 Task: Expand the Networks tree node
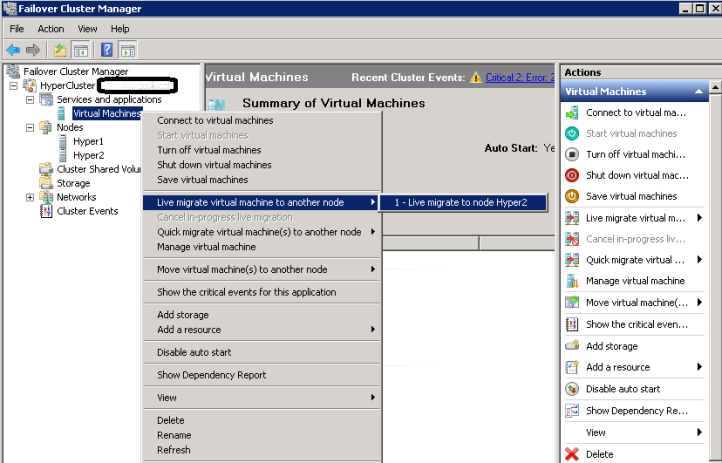point(30,198)
